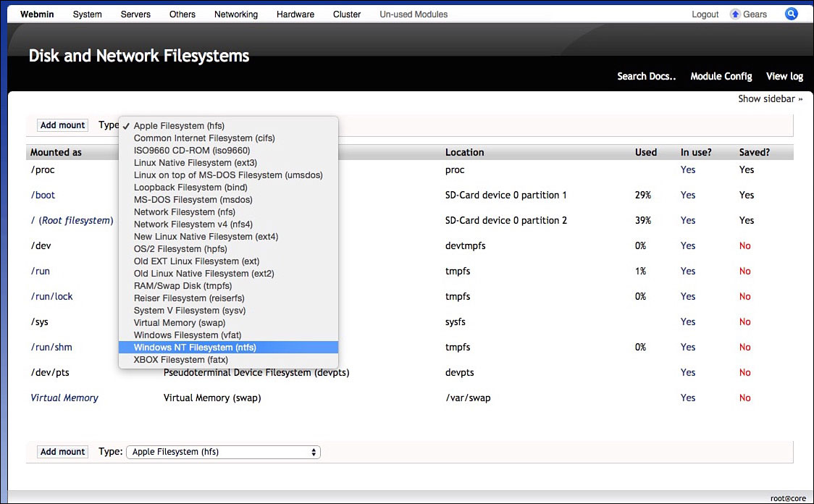The image size is (814, 504).
Task: Choose Reiser Filesystem (reiserfs) option
Action: coord(228,298)
